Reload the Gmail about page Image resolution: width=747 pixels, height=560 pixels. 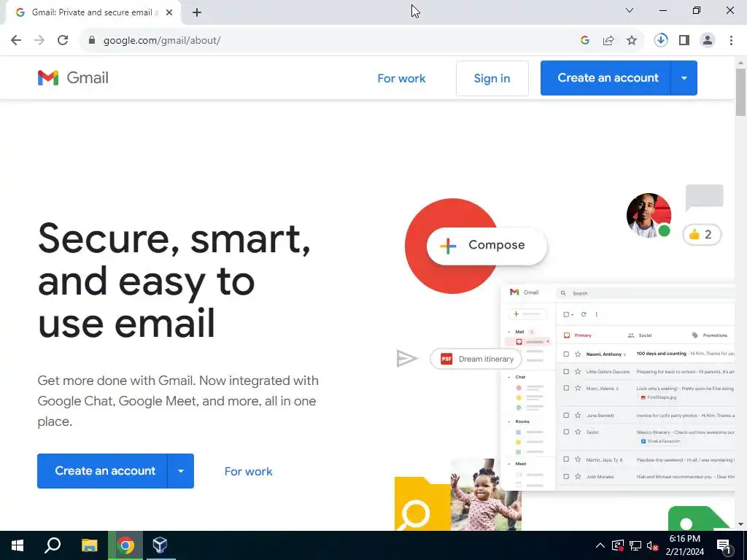tap(63, 40)
